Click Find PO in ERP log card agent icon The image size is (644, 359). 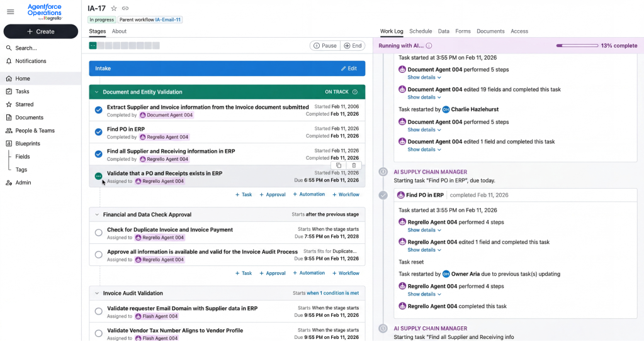click(401, 196)
